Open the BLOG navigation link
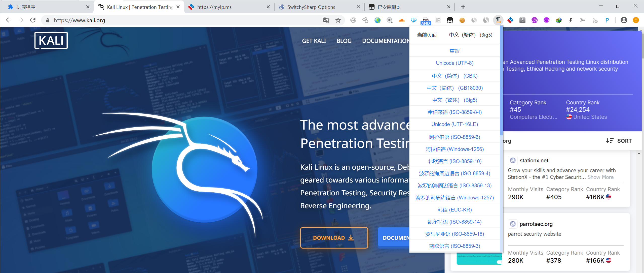 tap(344, 41)
